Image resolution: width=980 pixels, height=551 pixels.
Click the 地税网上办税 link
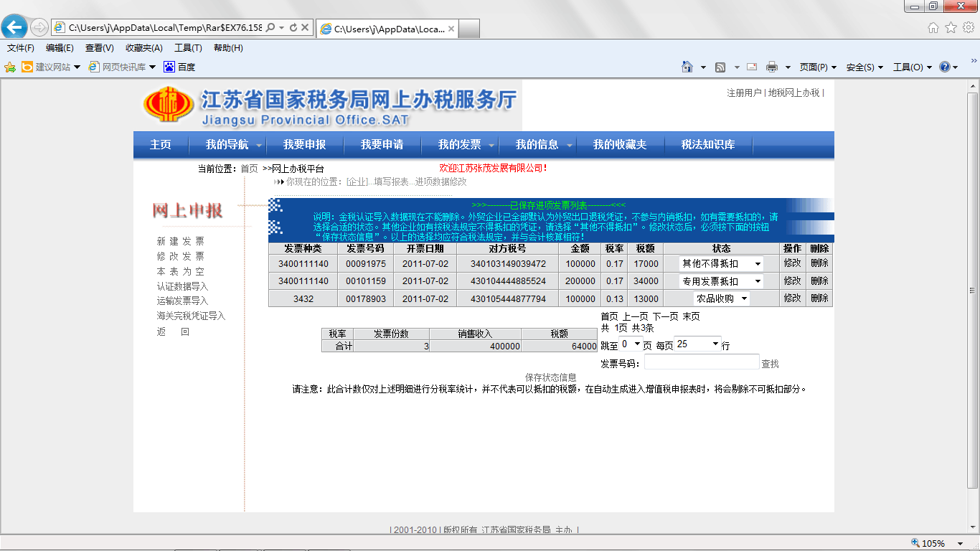793,93
